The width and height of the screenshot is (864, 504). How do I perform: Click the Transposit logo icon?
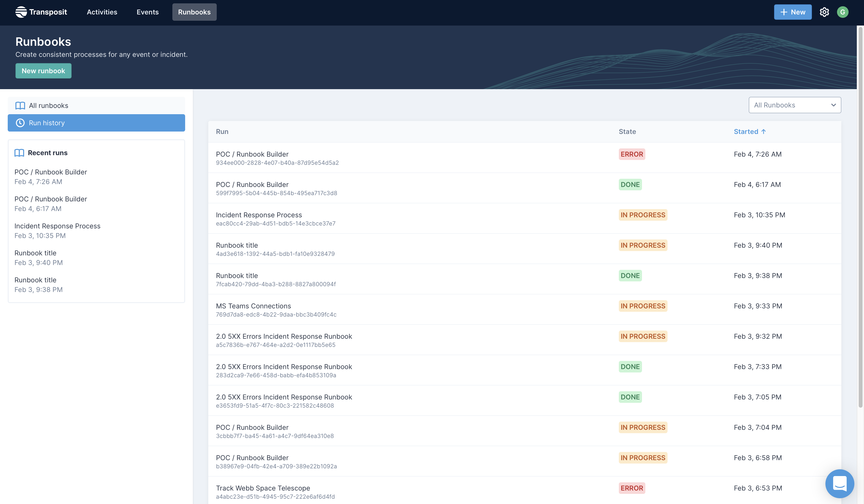click(21, 12)
